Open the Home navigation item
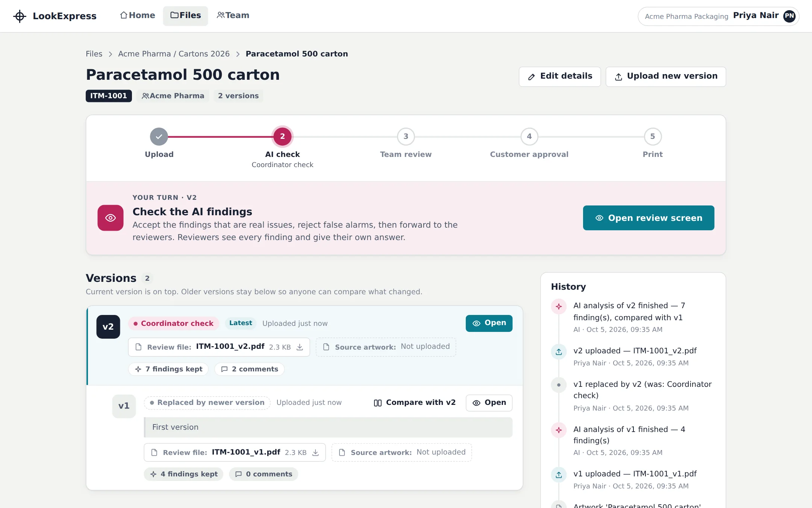 coord(138,15)
